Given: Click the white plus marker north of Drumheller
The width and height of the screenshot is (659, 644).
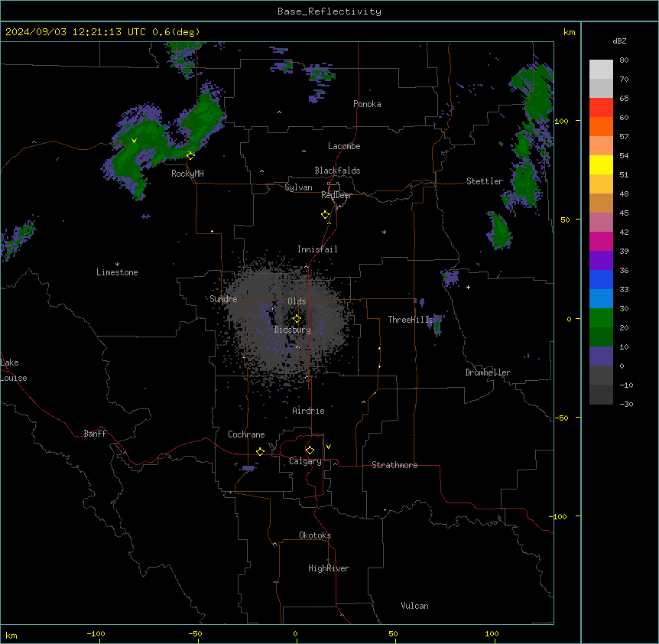Looking at the screenshot, I should coord(468,287).
